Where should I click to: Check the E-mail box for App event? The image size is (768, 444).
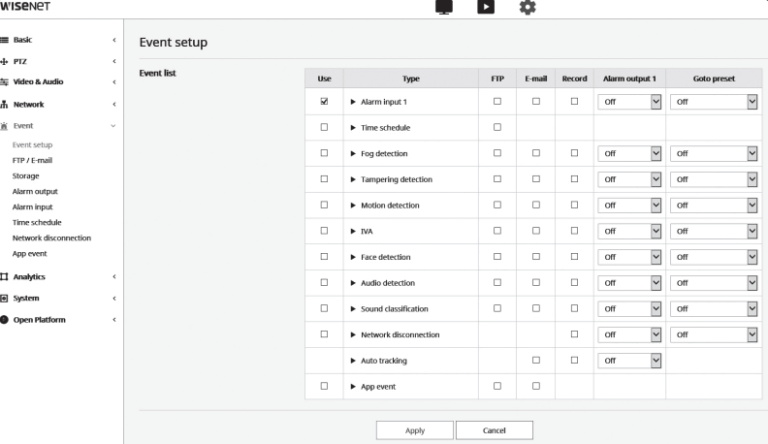point(536,386)
